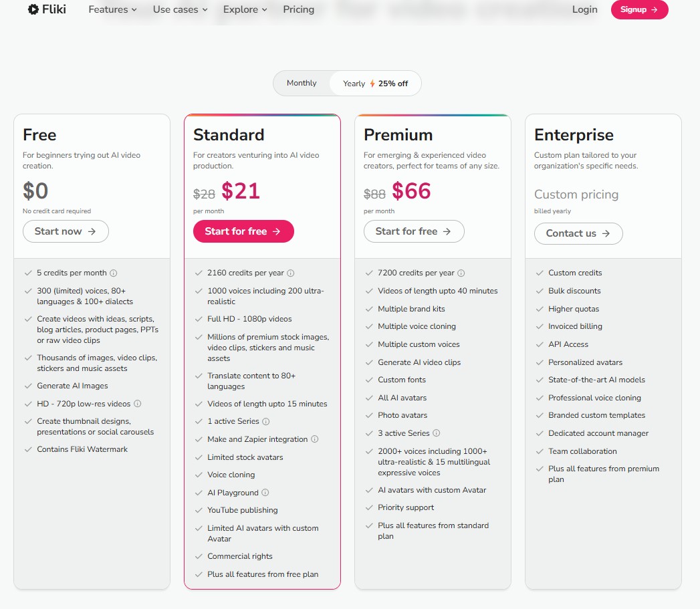
Task: Expand the Features dropdown menu
Action: tap(112, 9)
